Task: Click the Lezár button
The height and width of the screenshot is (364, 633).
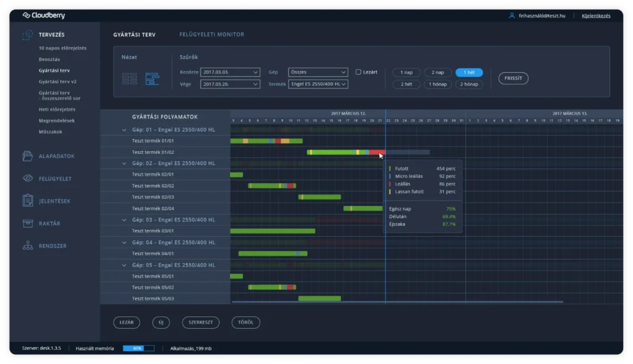Action: coord(127,323)
